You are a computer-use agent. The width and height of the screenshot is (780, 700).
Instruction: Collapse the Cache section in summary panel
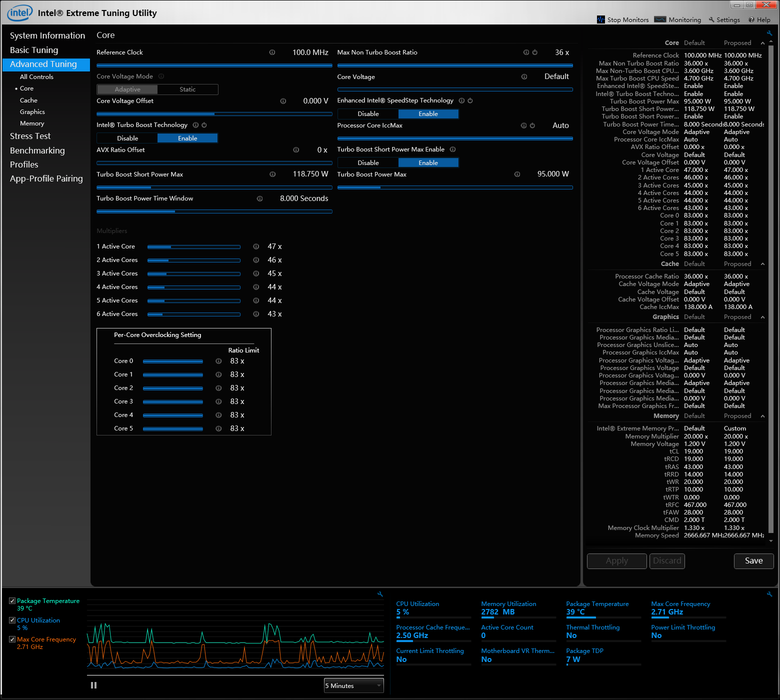click(762, 264)
